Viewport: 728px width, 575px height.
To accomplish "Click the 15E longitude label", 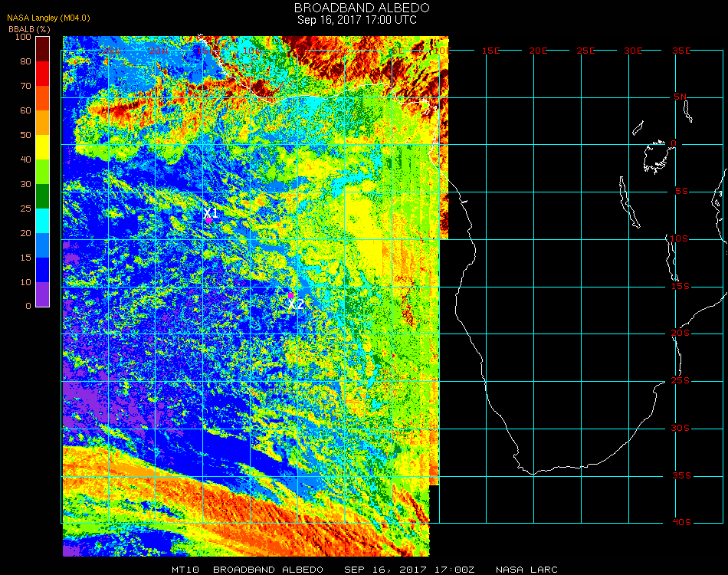I will coord(490,51).
